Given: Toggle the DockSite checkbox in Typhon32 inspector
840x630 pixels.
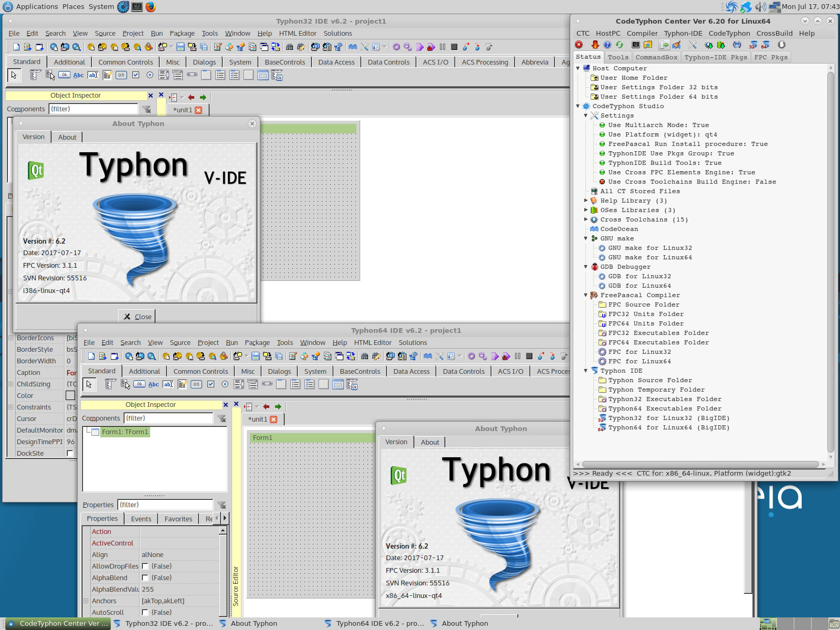Looking at the screenshot, I should tap(70, 454).
